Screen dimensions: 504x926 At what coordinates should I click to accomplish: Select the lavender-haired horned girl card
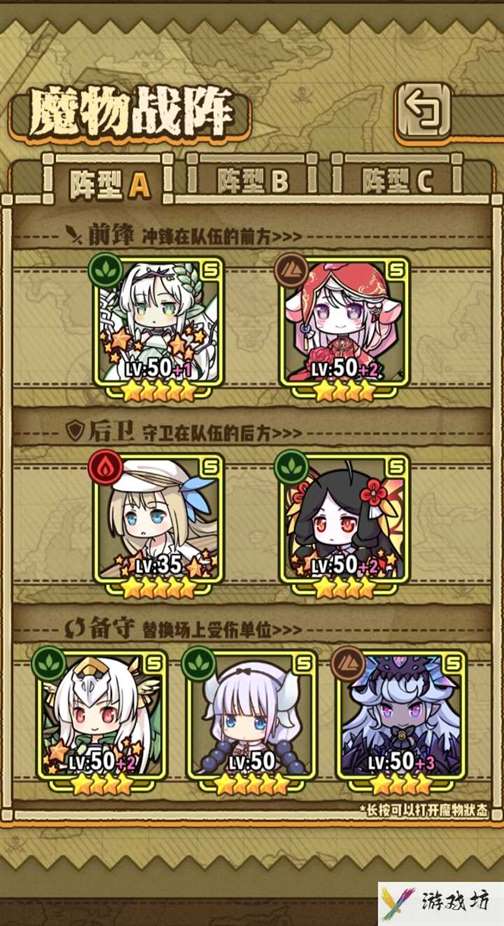coord(252,722)
